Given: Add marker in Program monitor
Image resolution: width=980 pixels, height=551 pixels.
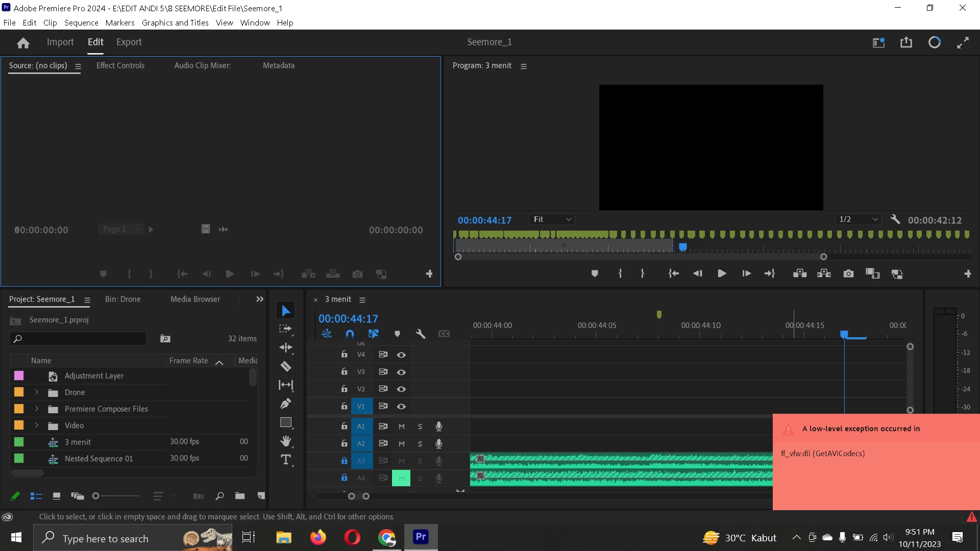Looking at the screenshot, I should [595, 274].
